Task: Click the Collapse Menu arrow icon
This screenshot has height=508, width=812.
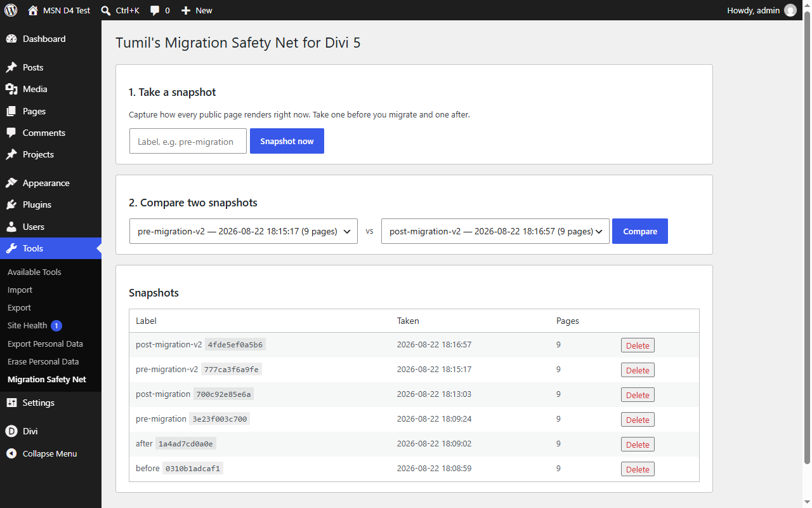Action: [11, 453]
